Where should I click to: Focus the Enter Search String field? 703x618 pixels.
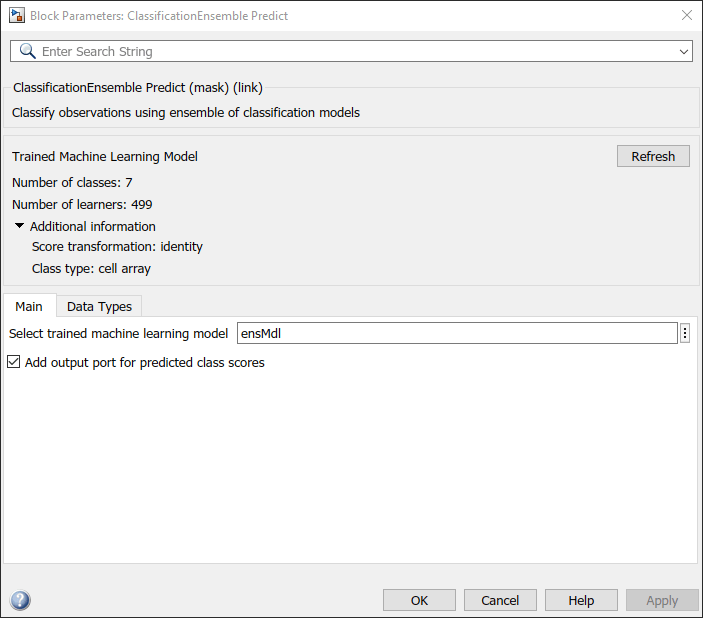(x=351, y=51)
